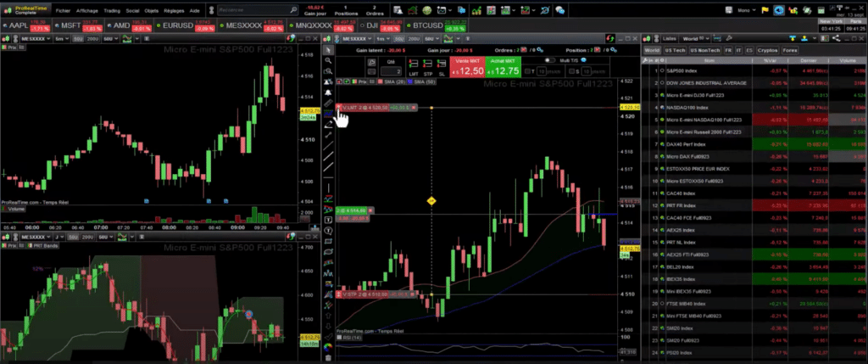Select 50U history button in top-left chart

click(78, 39)
